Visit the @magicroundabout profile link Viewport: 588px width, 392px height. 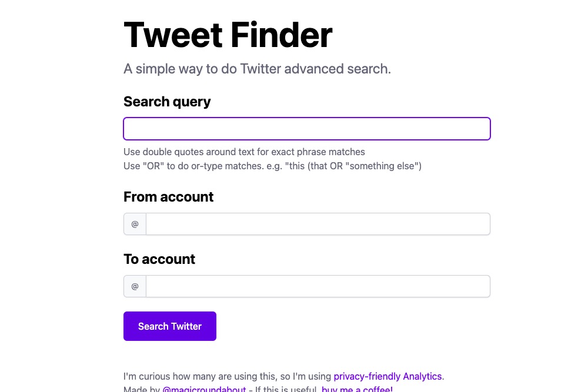coord(204,388)
